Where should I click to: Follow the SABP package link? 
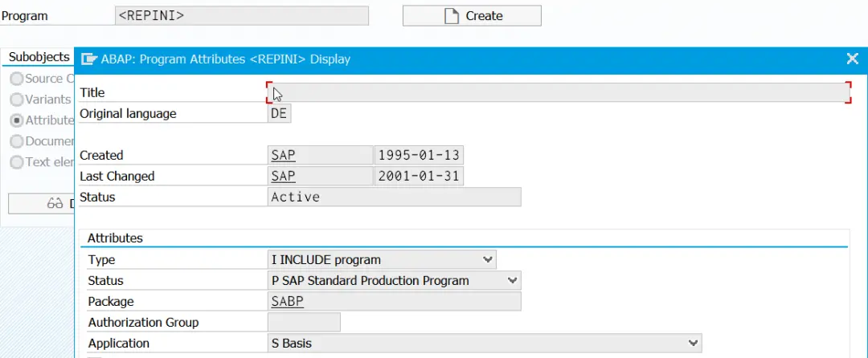[x=288, y=302]
